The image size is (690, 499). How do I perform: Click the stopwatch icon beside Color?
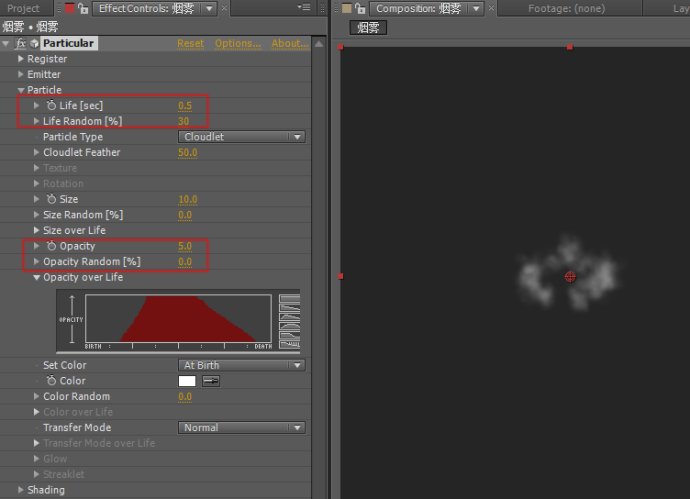[51, 381]
